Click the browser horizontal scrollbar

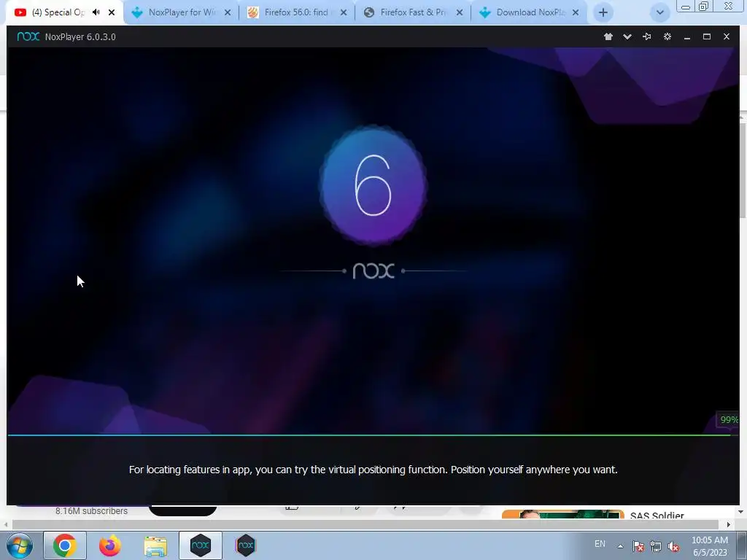tap(365, 524)
